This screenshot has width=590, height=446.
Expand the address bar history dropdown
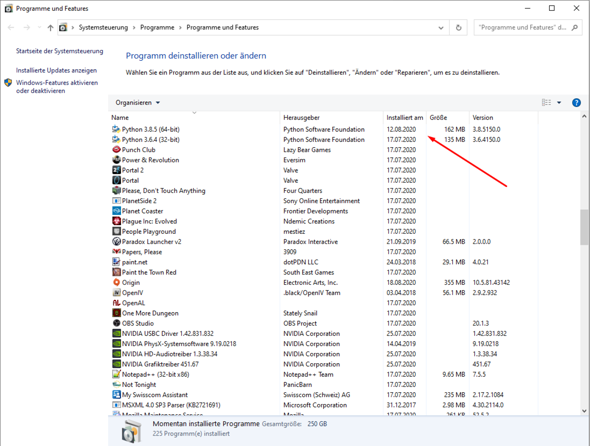(441, 27)
